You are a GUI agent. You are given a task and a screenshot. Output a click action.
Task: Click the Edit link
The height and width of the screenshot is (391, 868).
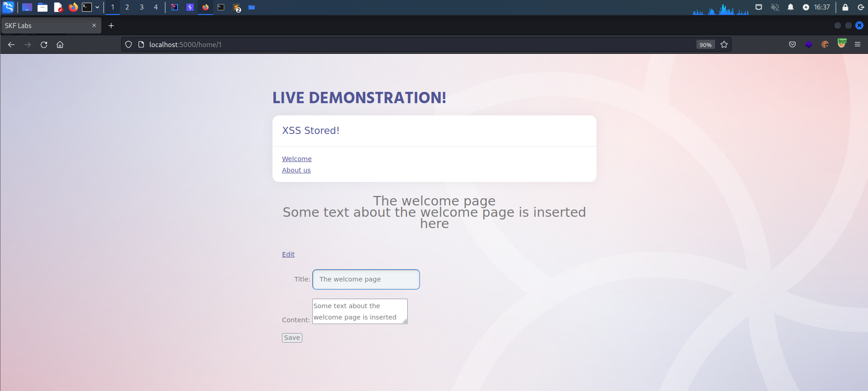click(x=288, y=254)
